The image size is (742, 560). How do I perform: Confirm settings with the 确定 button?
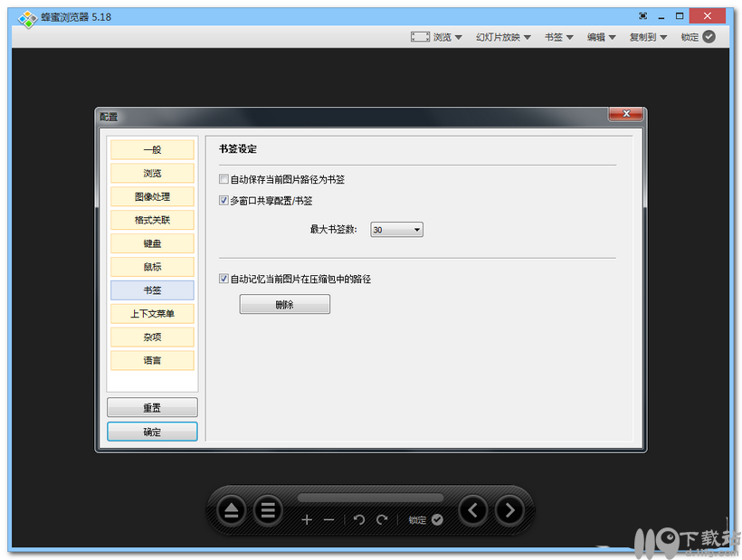tap(151, 432)
